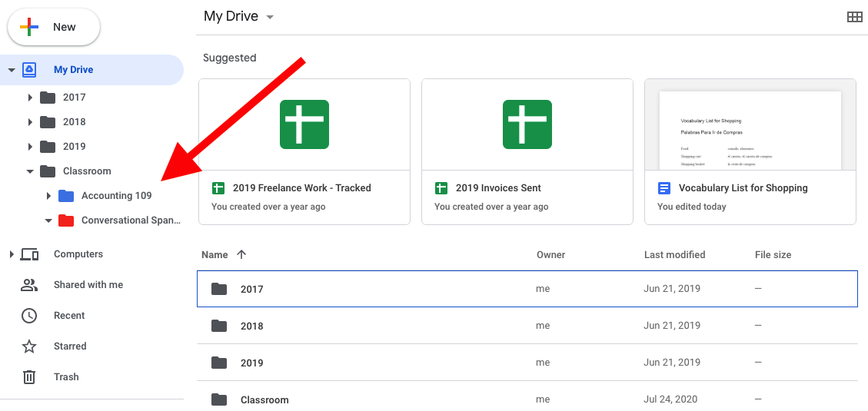The height and width of the screenshot is (411, 868).
Task: Click the Computers devices icon
Action: [29, 254]
